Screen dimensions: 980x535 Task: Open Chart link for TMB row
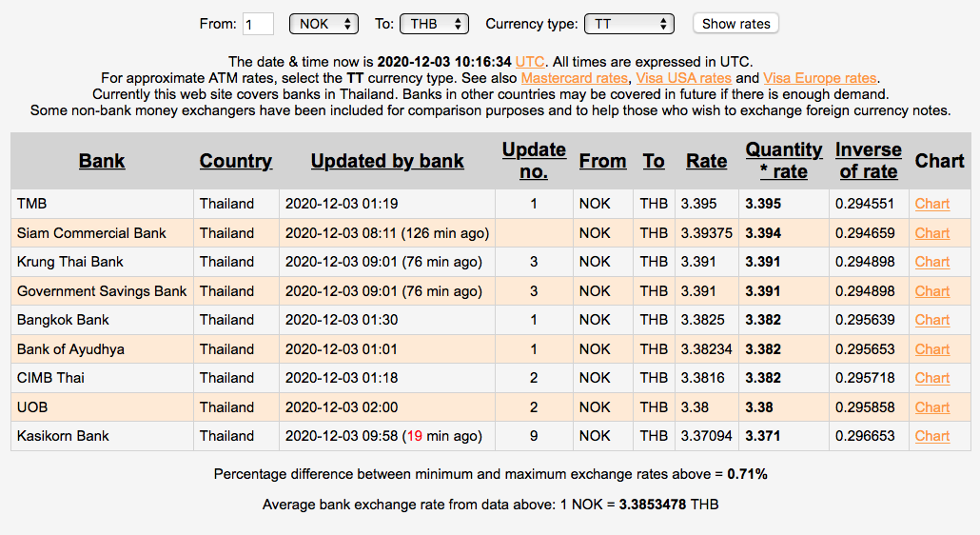(x=931, y=204)
